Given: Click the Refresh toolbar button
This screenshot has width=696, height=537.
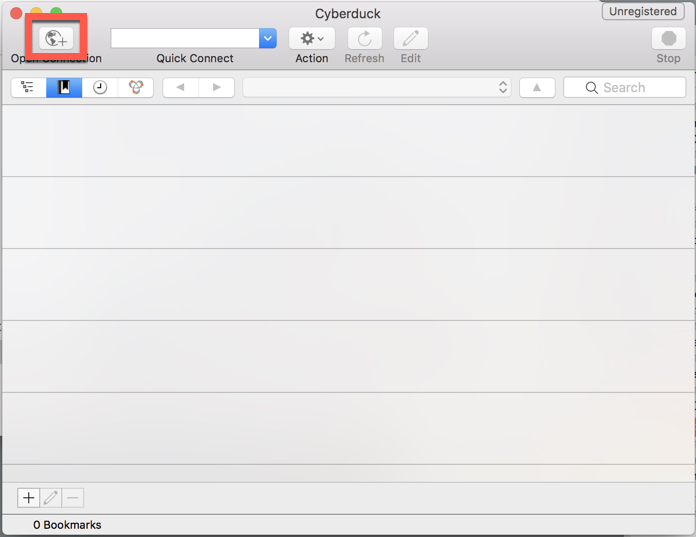Looking at the screenshot, I should (364, 39).
